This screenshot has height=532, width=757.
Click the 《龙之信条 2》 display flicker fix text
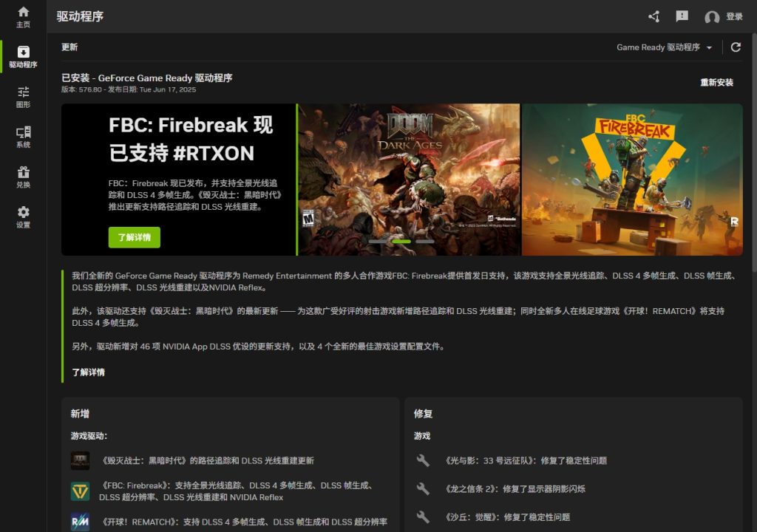[x=515, y=489]
